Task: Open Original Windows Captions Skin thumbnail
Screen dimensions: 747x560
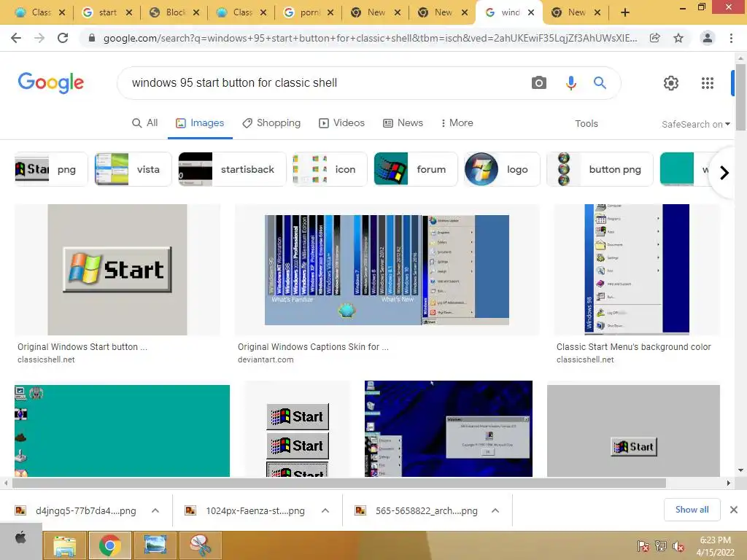Action: pyautogui.click(x=387, y=270)
